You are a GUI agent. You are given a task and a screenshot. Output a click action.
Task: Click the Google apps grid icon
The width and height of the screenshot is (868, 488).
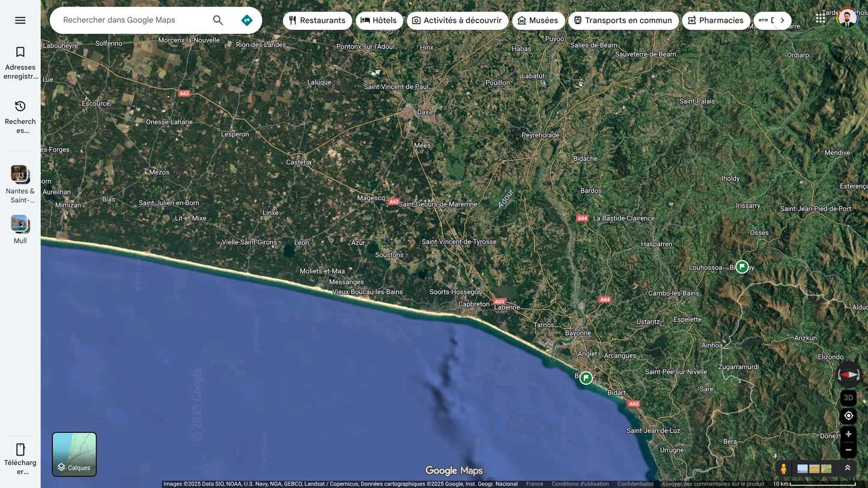click(x=820, y=19)
